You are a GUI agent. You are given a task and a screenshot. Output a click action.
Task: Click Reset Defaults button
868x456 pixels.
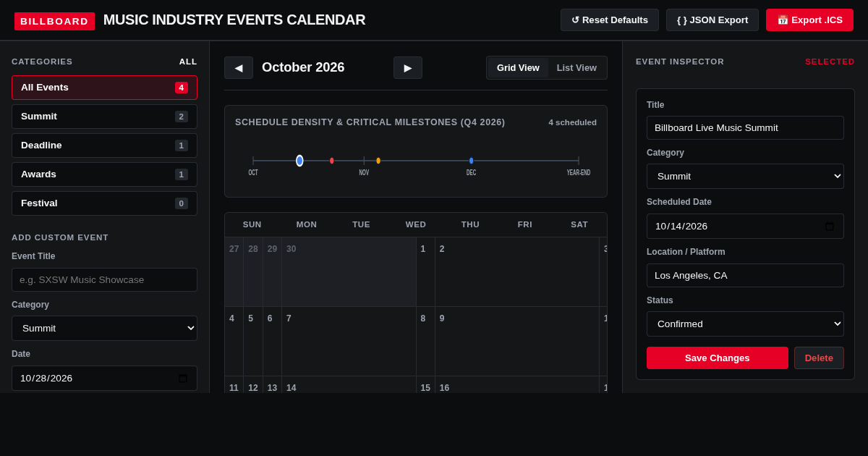(610, 20)
